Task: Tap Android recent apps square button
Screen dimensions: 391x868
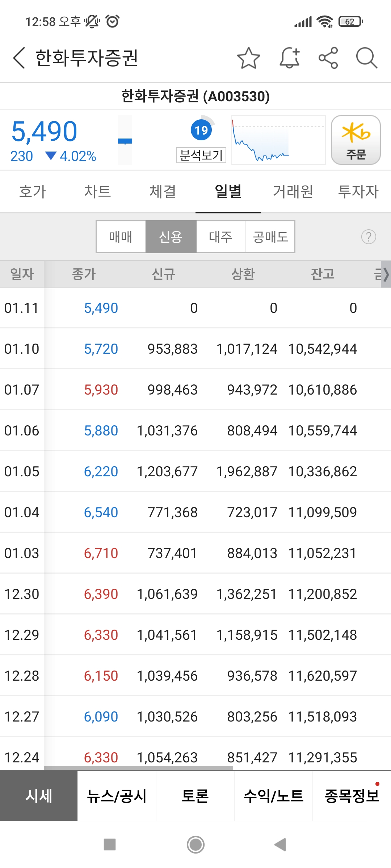Action: tap(110, 844)
